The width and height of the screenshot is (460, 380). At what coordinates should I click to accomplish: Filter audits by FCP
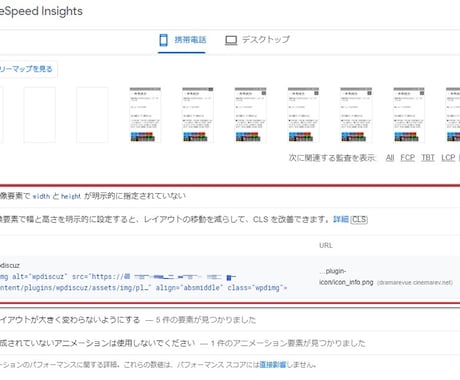click(407, 158)
